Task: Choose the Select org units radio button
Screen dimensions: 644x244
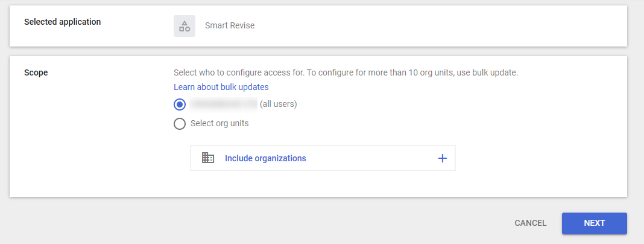Action: point(180,123)
